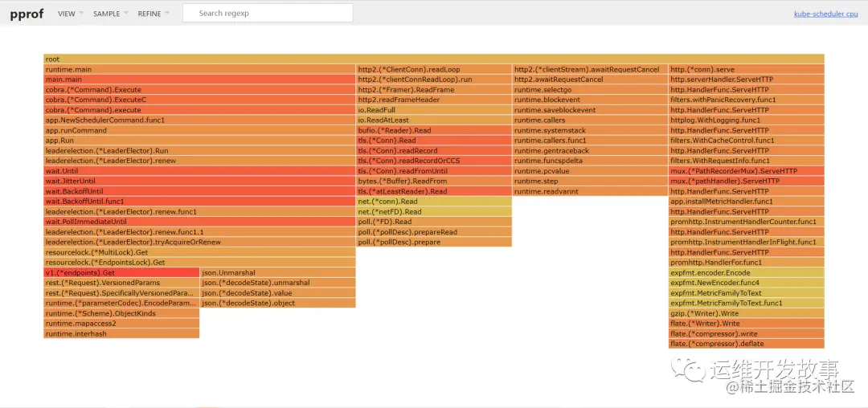Click leaderelection tryAcquireOrRenew frame

(x=199, y=242)
